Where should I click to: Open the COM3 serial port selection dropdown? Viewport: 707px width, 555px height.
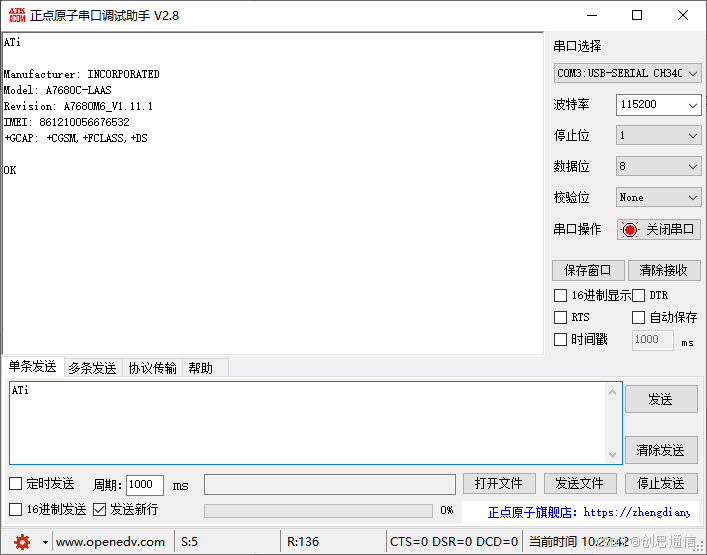(627, 73)
